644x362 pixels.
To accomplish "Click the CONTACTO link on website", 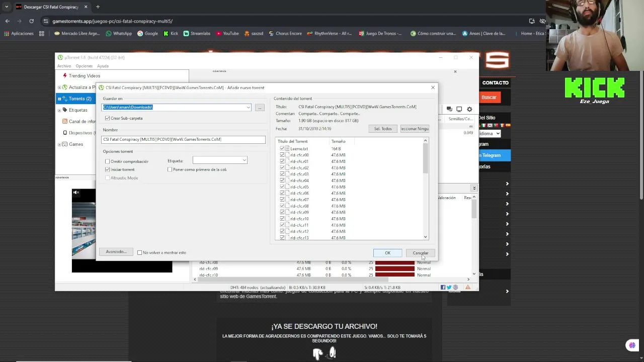I will (495, 83).
